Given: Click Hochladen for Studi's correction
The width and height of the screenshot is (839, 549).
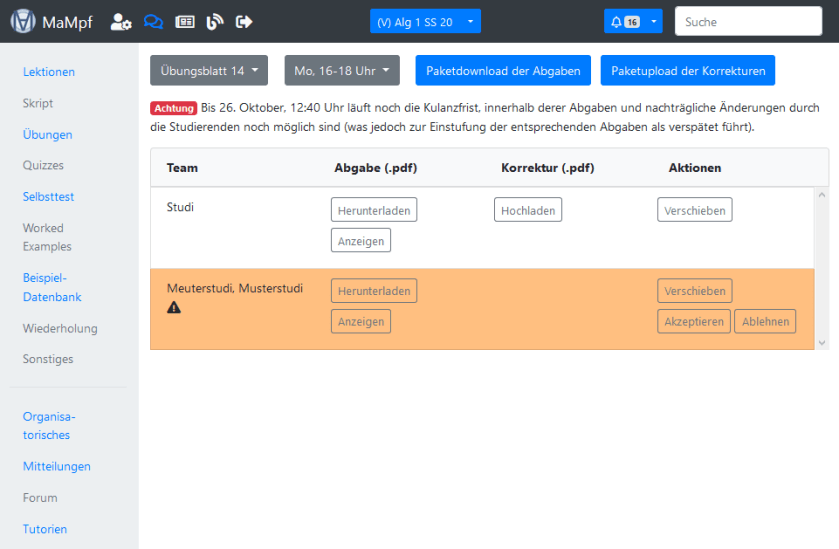Looking at the screenshot, I should point(528,209).
